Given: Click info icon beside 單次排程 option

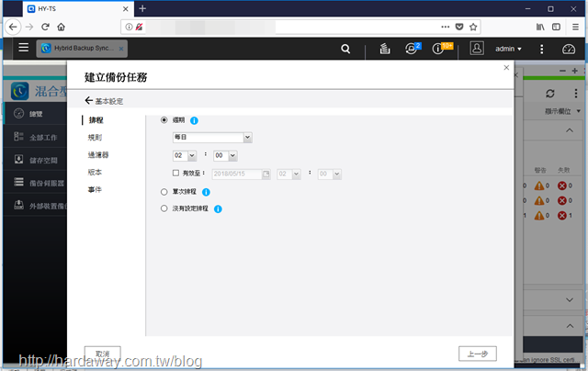Looking at the screenshot, I should 206,192.
